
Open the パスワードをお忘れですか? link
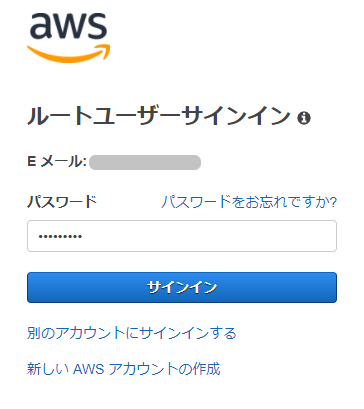pyautogui.click(x=249, y=202)
